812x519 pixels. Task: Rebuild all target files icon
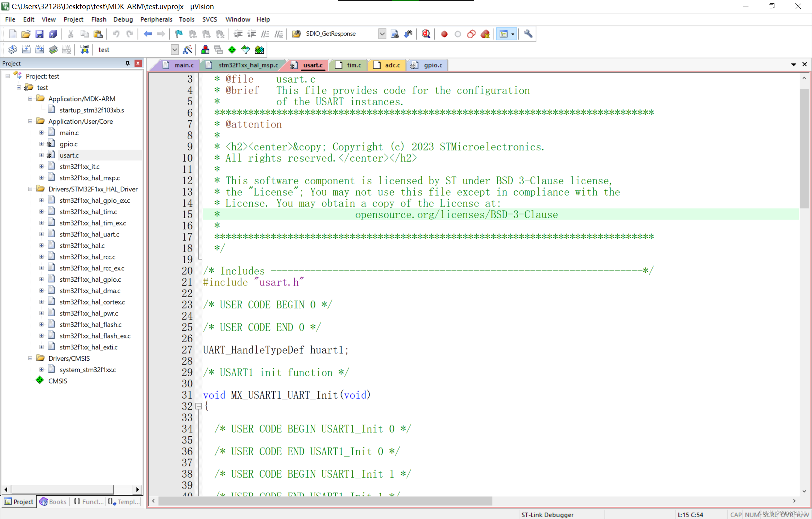[x=39, y=50]
